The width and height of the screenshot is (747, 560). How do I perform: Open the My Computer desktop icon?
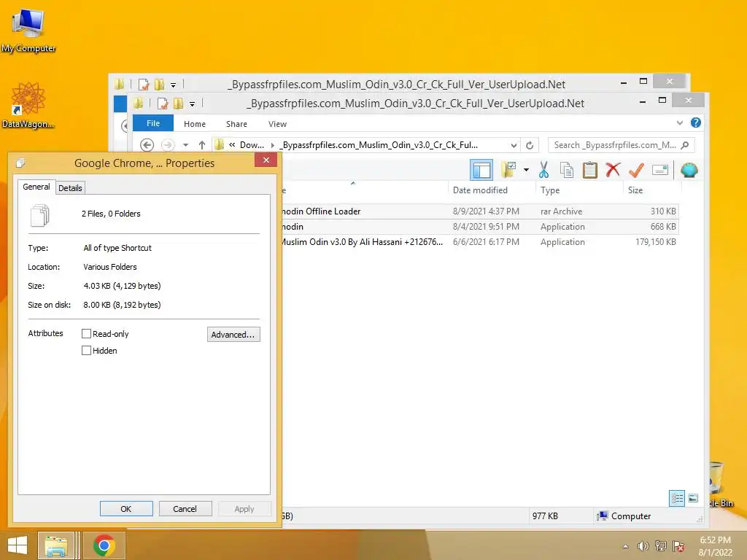point(28,31)
